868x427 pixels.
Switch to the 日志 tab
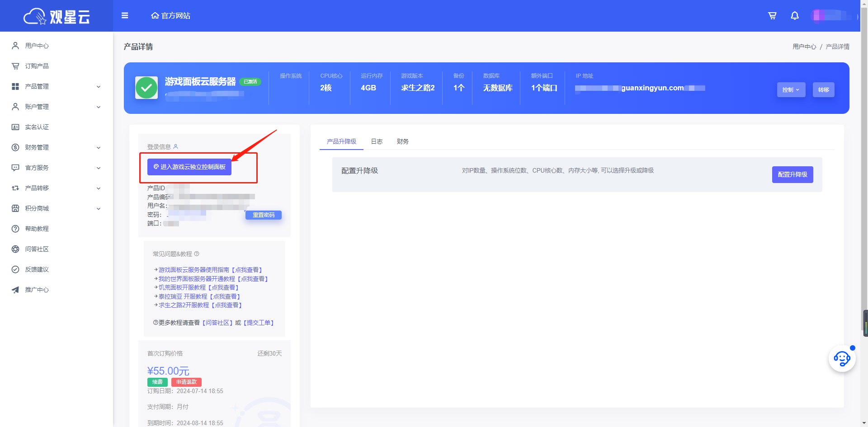pyautogui.click(x=377, y=141)
